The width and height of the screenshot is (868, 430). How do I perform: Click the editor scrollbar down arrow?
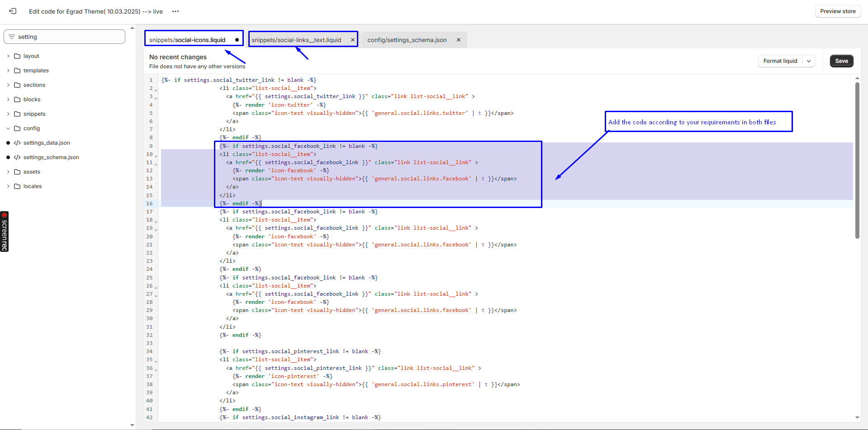[x=857, y=417]
